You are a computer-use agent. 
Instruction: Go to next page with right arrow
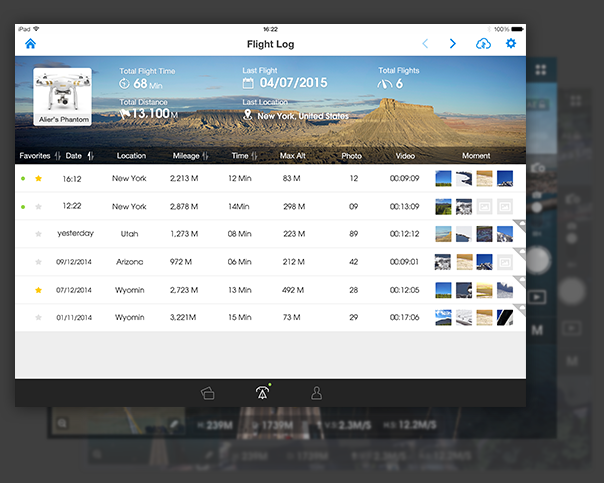click(453, 44)
